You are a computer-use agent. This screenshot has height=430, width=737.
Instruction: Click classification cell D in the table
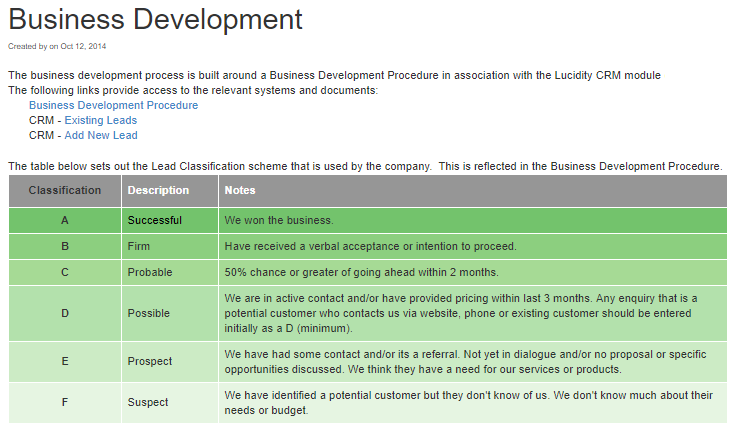tap(65, 313)
